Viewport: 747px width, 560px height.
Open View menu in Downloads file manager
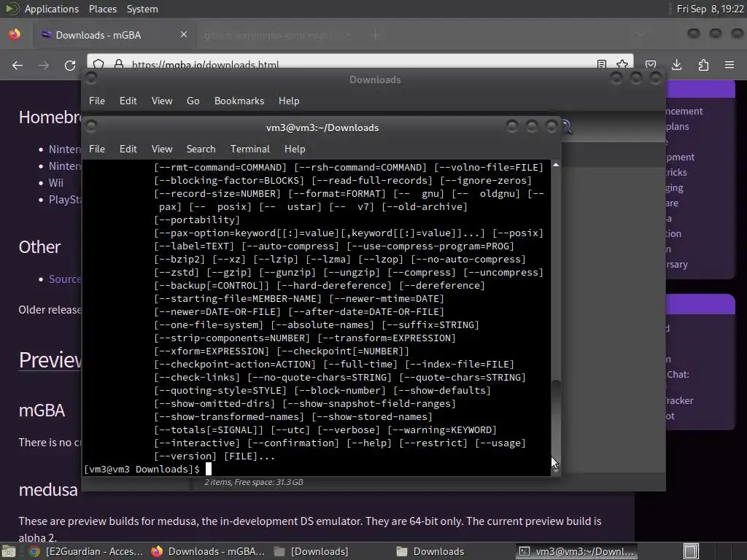click(x=162, y=101)
